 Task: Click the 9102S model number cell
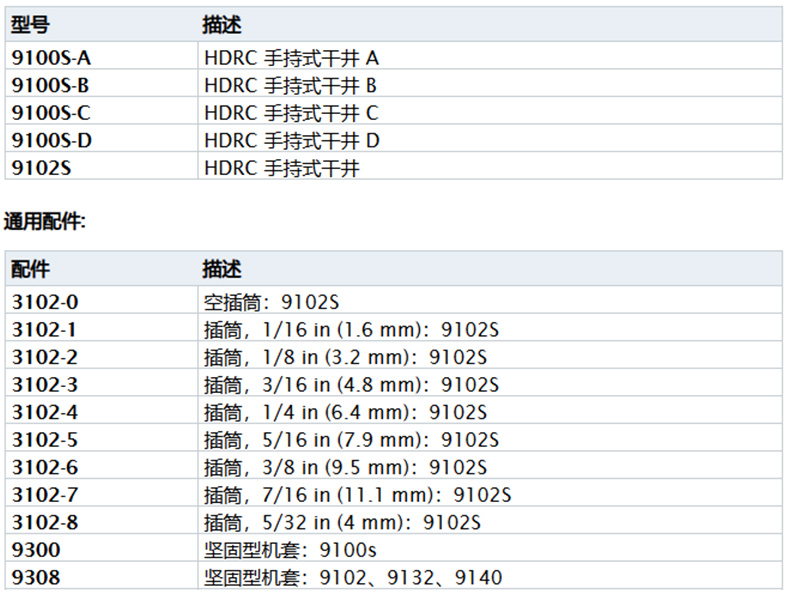coord(42,169)
